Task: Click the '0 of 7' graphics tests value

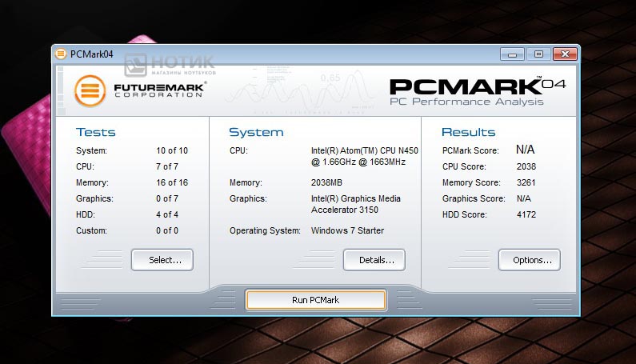Action: pos(167,198)
